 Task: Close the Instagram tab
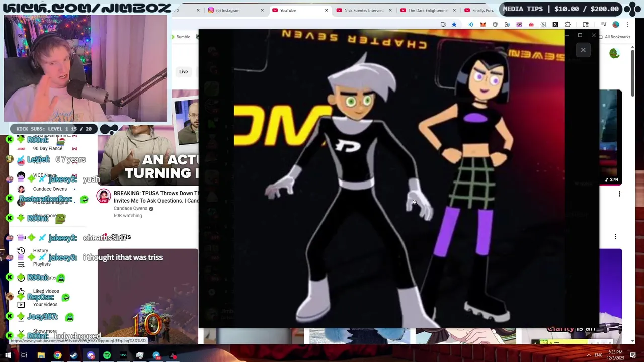262,10
